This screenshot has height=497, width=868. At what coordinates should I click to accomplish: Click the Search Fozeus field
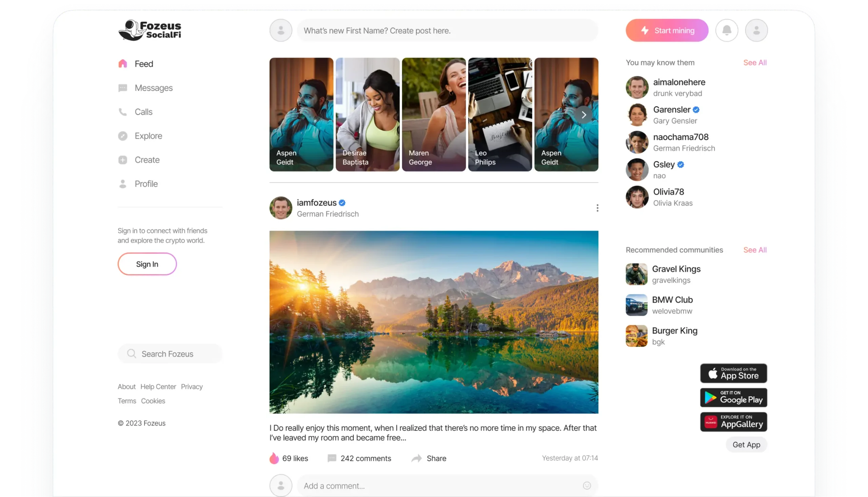pyautogui.click(x=170, y=353)
